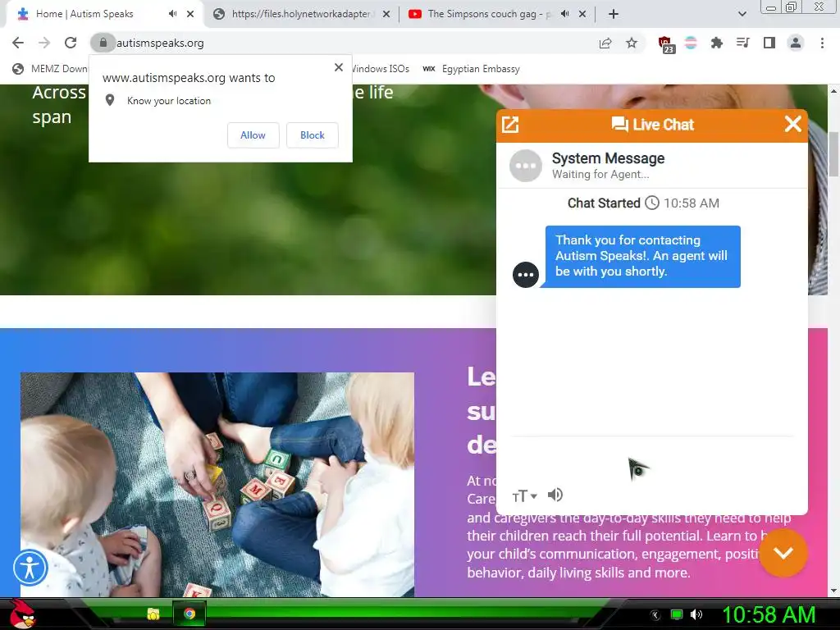Open the media control icon
This screenshot has height=630, width=840.
coord(742,43)
